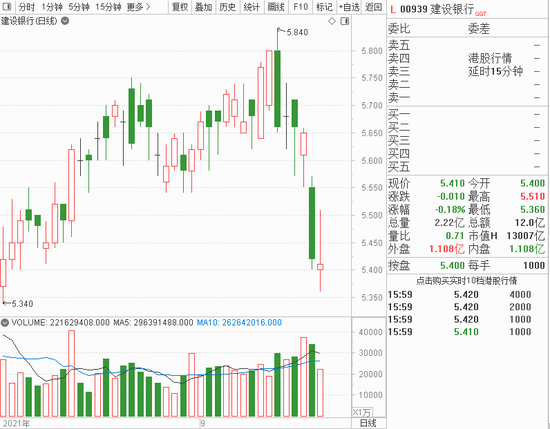The image size is (550, 429).
Task: Click 量比 value 0.71
Action: tap(455, 236)
